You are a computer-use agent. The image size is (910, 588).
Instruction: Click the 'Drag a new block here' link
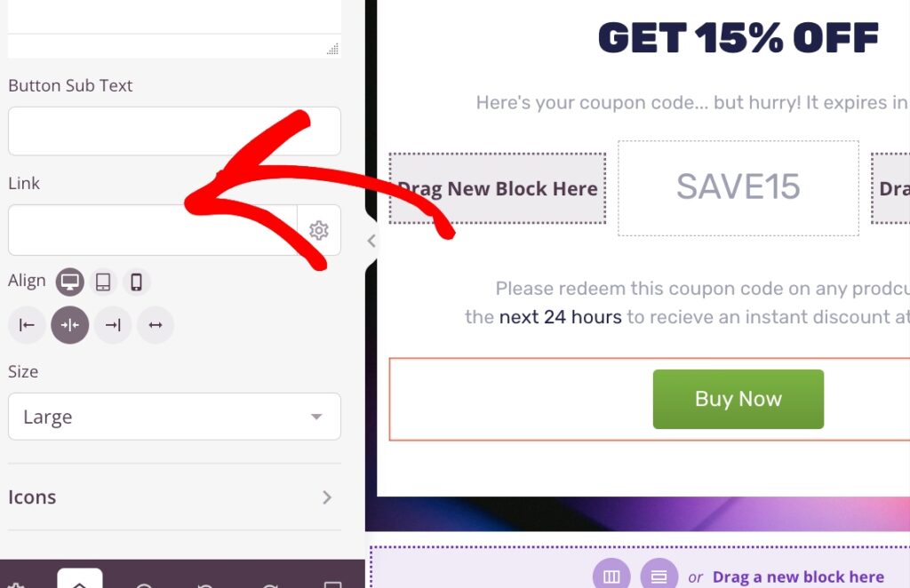pos(798,577)
